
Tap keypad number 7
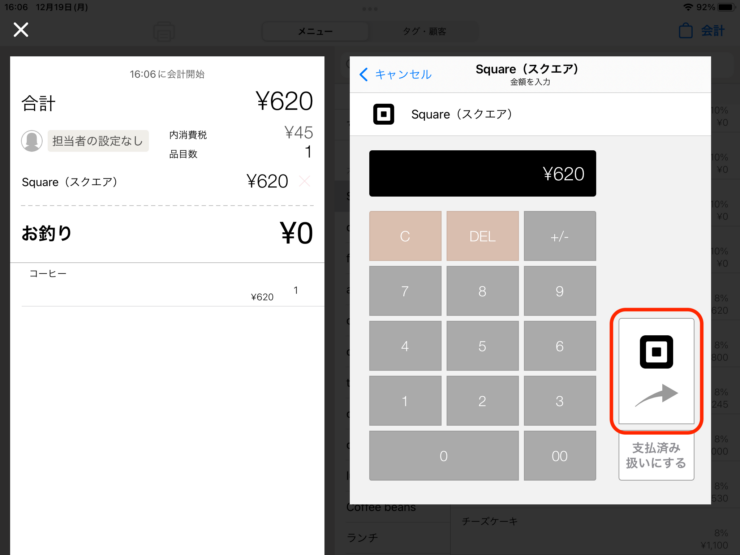[405, 291]
